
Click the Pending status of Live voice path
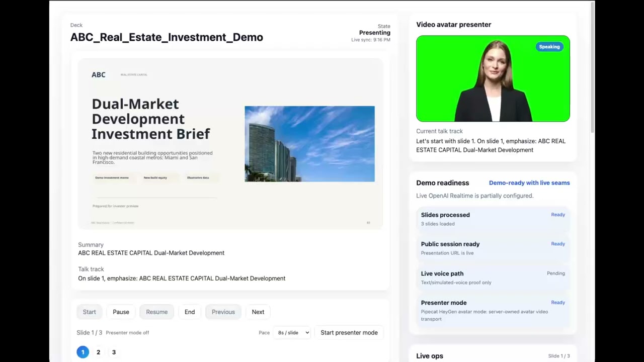point(556,274)
